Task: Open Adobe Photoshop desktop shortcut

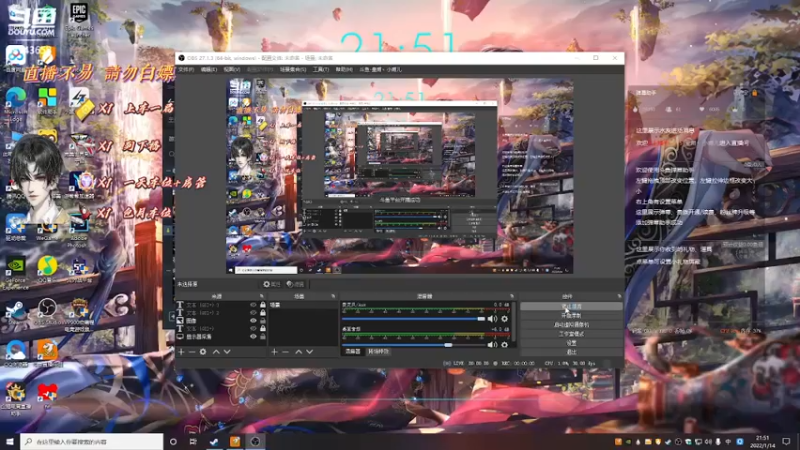Action: tap(79, 231)
